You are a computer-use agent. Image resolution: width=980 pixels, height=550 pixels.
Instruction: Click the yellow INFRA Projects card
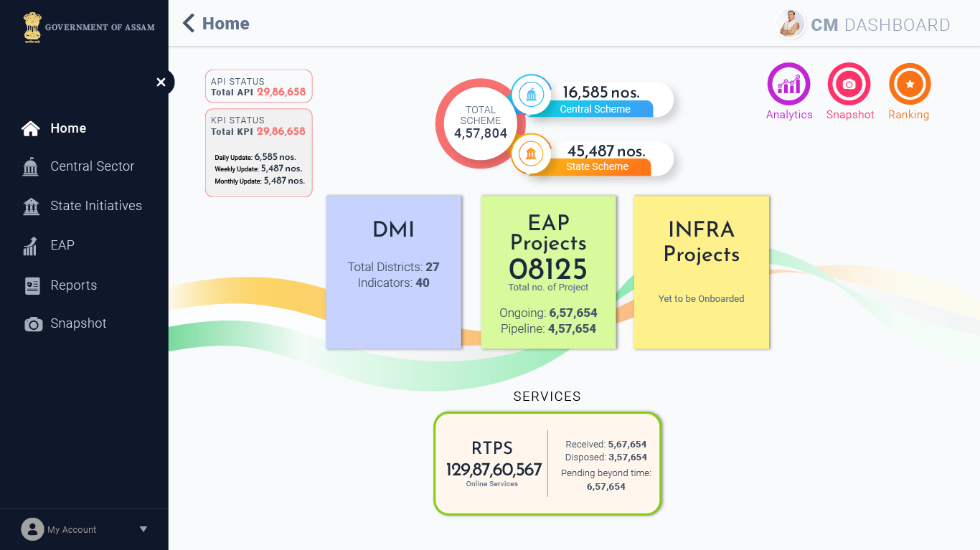coord(701,272)
